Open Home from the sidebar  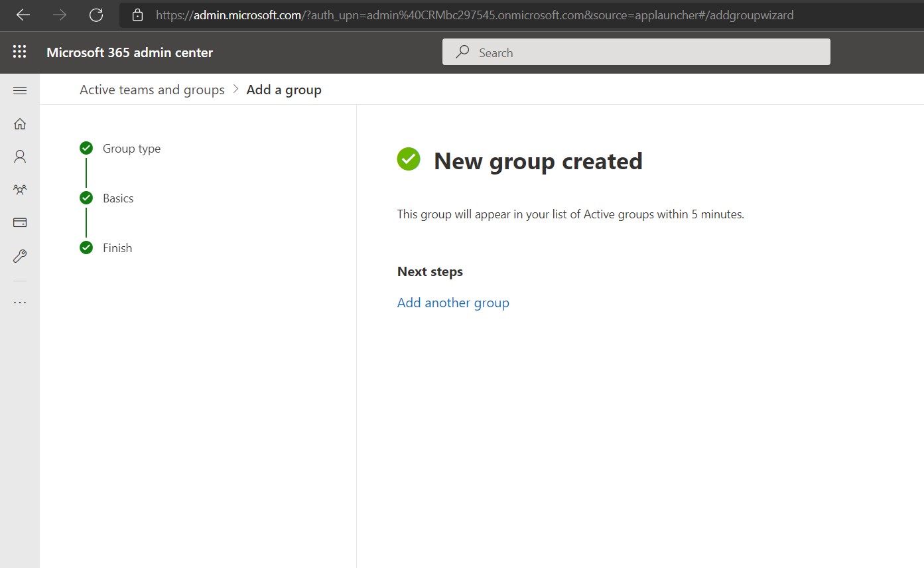[x=20, y=123]
